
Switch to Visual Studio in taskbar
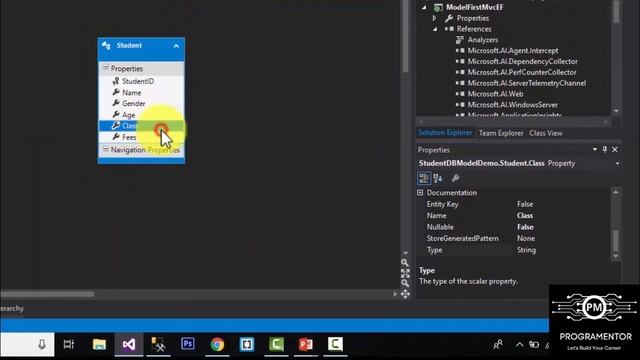pos(129,344)
